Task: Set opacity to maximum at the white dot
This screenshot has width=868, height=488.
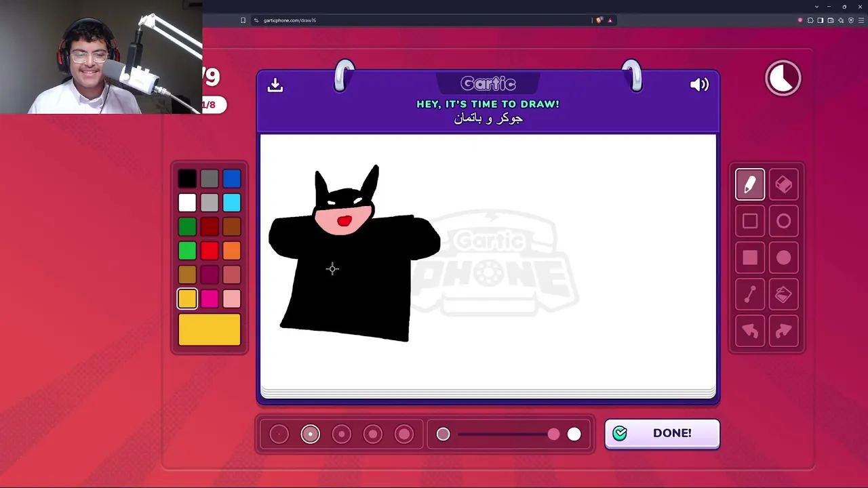Action: tap(574, 434)
